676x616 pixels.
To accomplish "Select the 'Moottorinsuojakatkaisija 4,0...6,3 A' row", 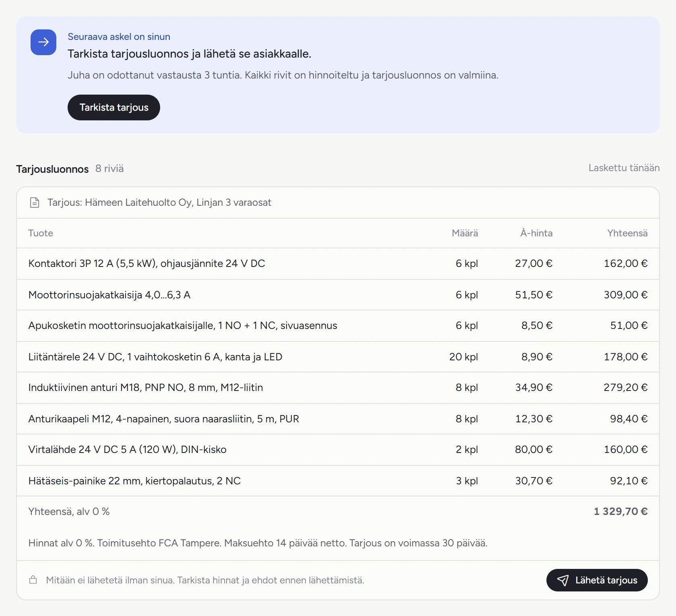I will click(338, 295).
